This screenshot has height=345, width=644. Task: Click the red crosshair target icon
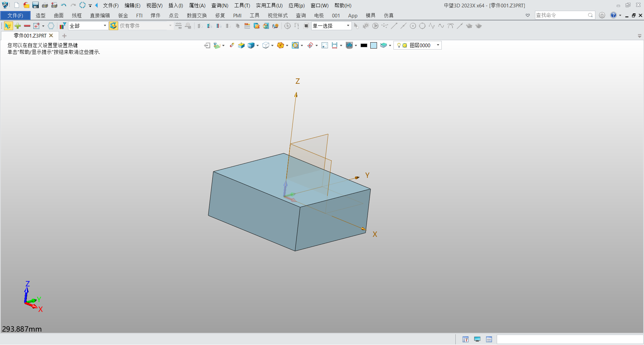coord(310,46)
